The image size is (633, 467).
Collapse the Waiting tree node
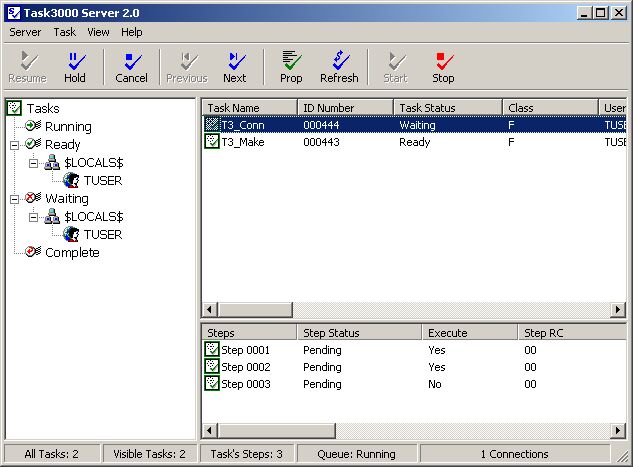pyautogui.click(x=14, y=199)
